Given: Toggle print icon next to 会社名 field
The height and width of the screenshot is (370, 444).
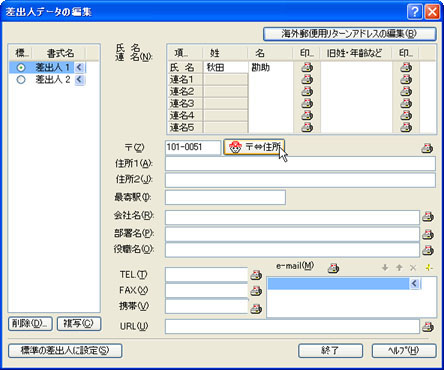Looking at the screenshot, I should (x=428, y=217).
